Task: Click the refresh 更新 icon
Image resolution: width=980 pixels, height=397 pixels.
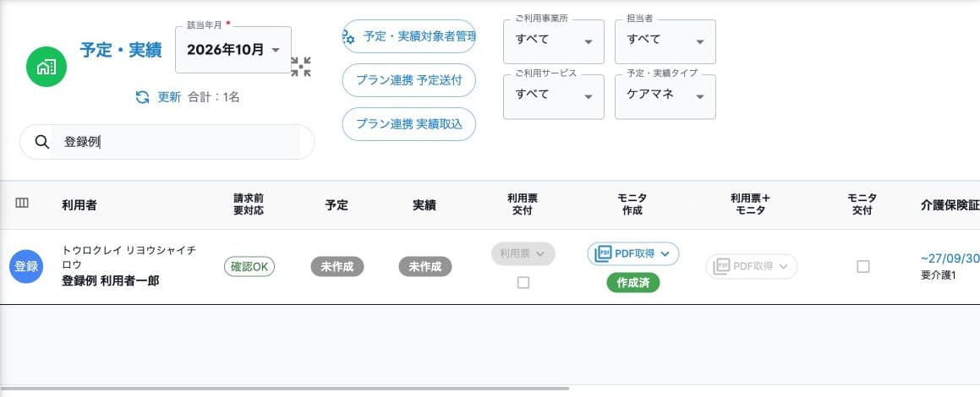Action: pos(143,97)
